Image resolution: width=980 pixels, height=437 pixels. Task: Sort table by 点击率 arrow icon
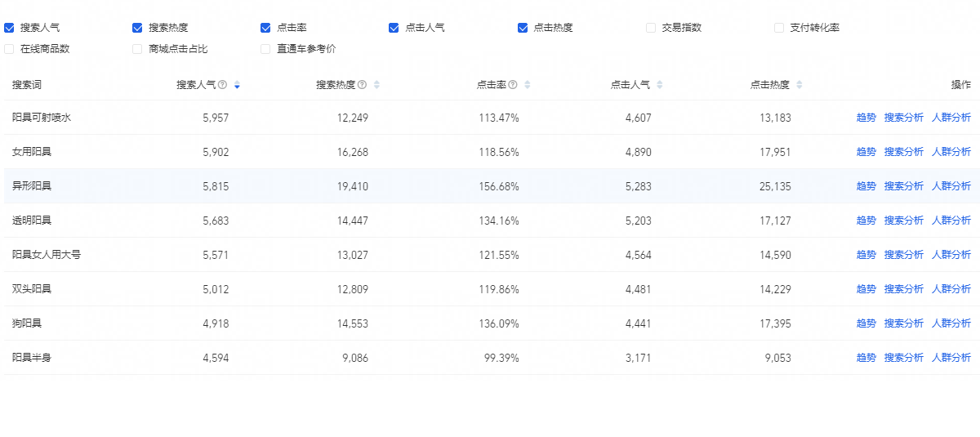pyautogui.click(x=528, y=85)
